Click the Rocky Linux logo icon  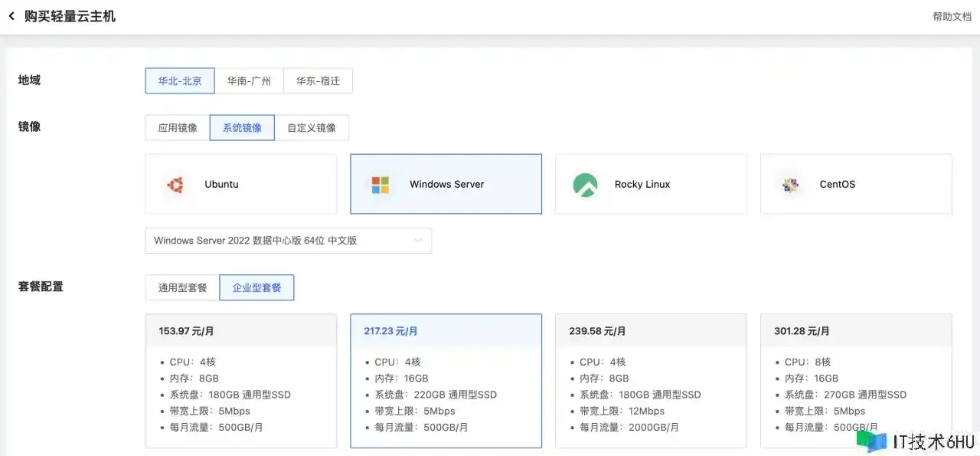585,185
